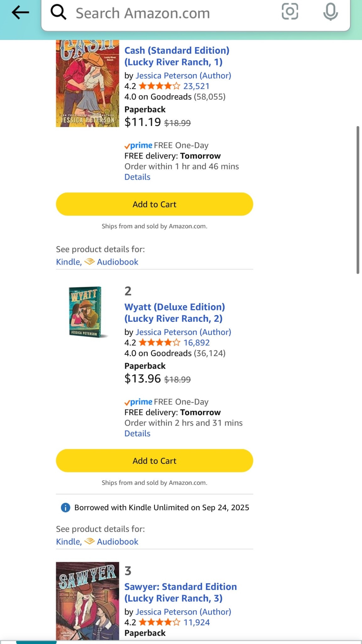Open the Cash (Standard Edition) title link
362x644 pixels.
[x=177, y=56]
